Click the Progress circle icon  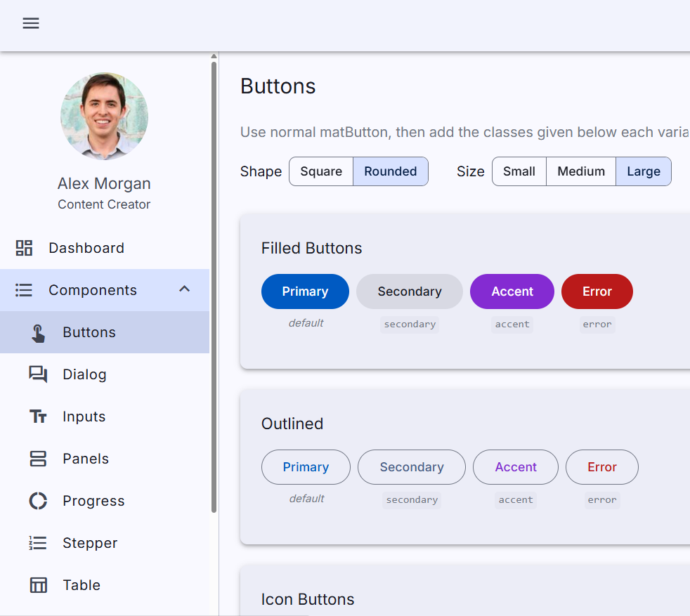pos(38,501)
